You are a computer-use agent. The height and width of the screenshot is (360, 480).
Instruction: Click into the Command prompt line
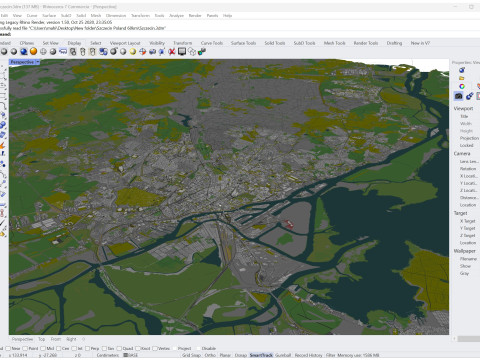pyautogui.click(x=240, y=34)
